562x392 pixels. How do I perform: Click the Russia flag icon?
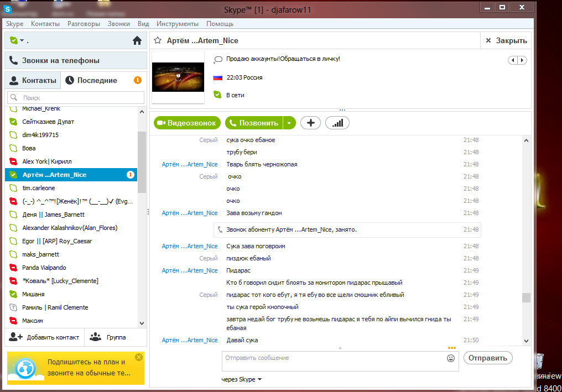tap(218, 77)
